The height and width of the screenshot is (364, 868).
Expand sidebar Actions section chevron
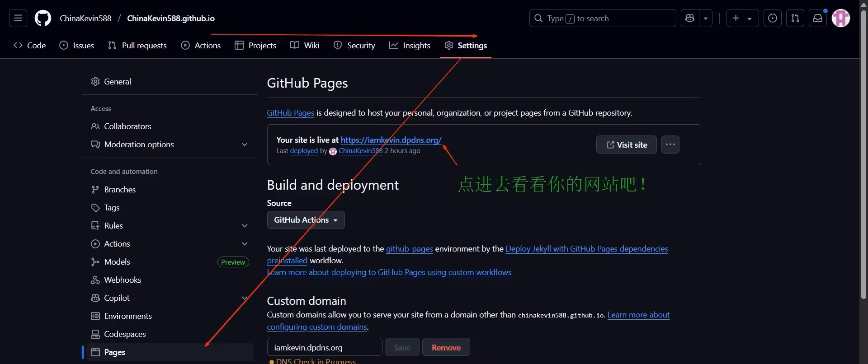[245, 244]
